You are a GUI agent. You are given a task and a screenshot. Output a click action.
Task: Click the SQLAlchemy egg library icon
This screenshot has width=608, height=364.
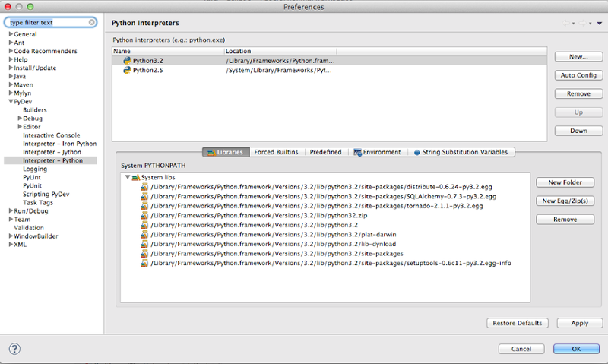tap(144, 196)
